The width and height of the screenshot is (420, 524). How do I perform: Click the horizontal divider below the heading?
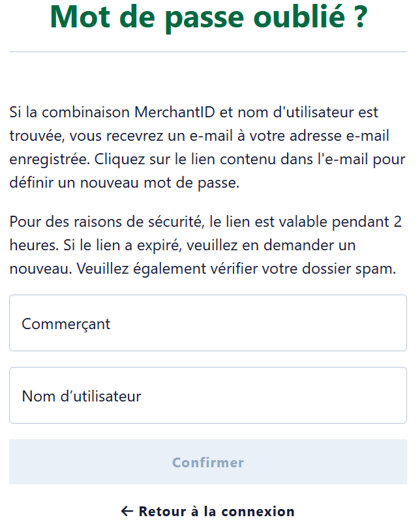pos(208,52)
